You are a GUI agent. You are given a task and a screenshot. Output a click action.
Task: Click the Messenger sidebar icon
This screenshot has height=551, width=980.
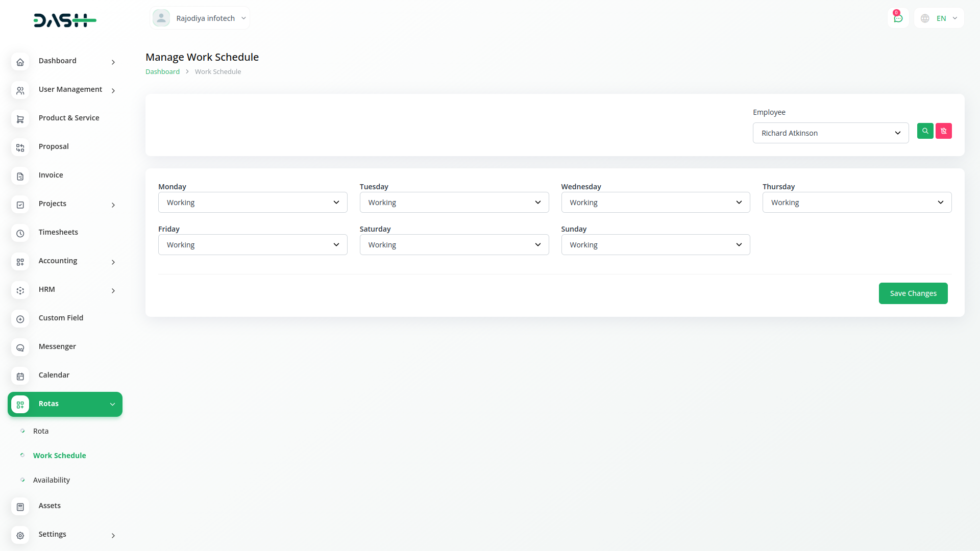pos(20,347)
